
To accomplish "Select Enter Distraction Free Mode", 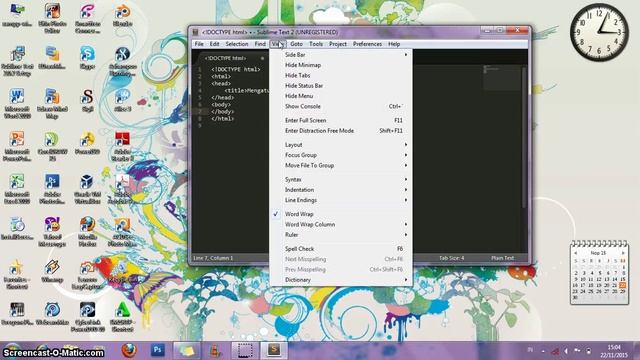I will (340, 131).
